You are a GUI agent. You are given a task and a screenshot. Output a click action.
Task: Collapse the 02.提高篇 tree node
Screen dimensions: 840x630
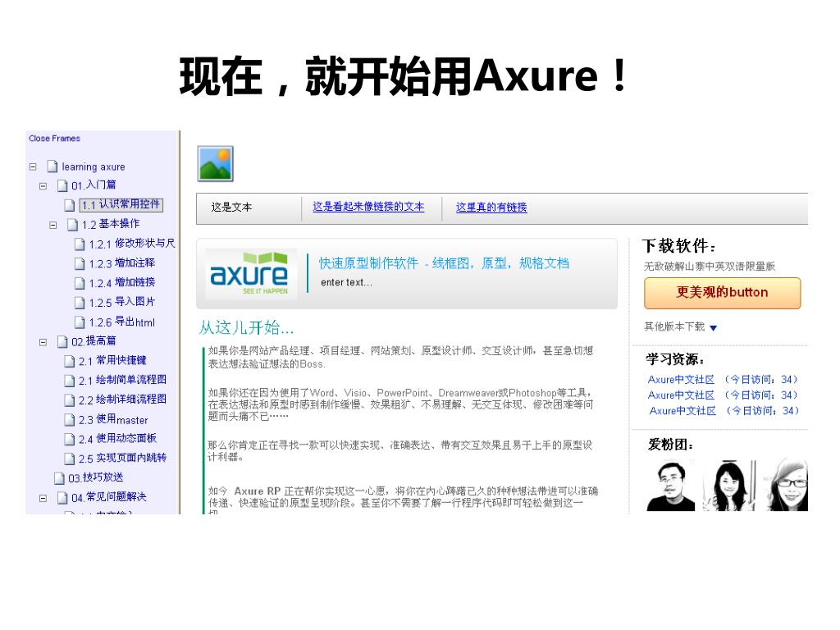(x=43, y=342)
